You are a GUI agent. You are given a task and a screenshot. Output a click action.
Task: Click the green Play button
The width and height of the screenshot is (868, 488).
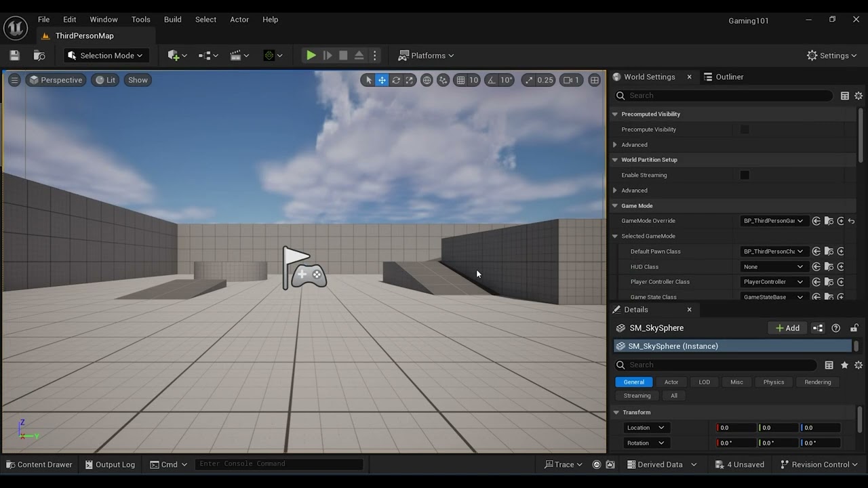[x=311, y=56]
